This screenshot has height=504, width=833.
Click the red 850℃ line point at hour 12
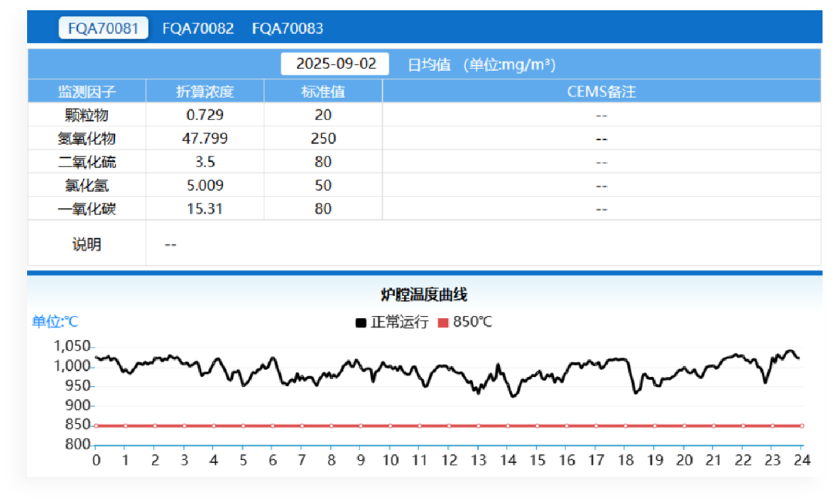[449, 425]
